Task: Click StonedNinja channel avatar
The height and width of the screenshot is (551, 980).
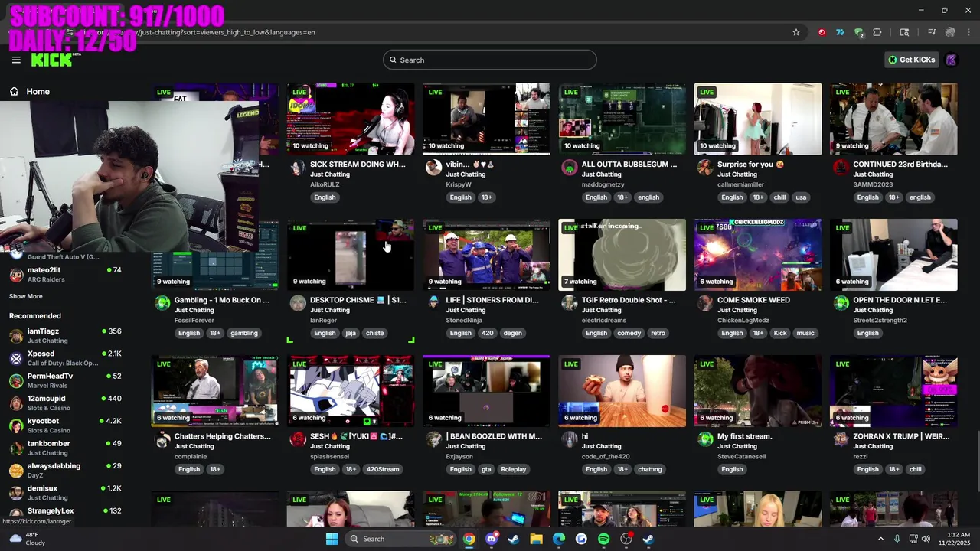Action: click(433, 303)
